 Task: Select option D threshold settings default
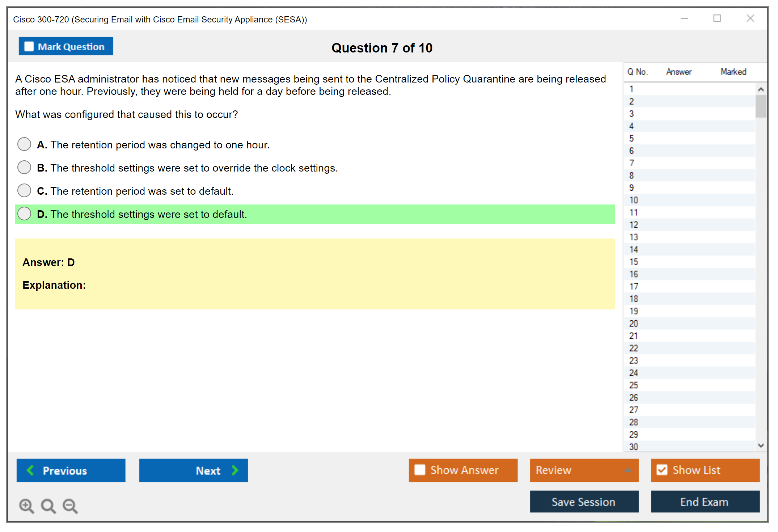pyautogui.click(x=24, y=214)
